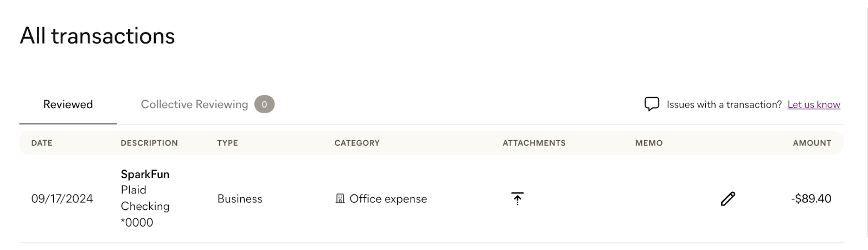Click the DESCRIPTION column header
This screenshot has width=868, height=250.
[x=149, y=143]
